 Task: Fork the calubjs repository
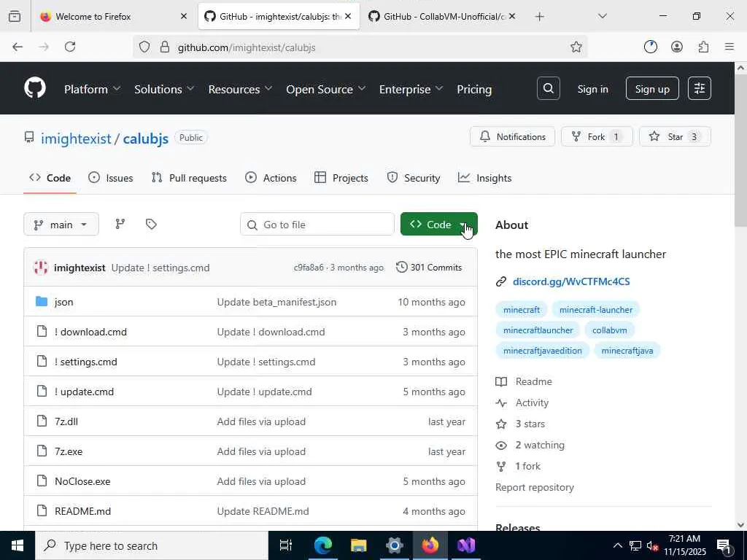tap(597, 136)
